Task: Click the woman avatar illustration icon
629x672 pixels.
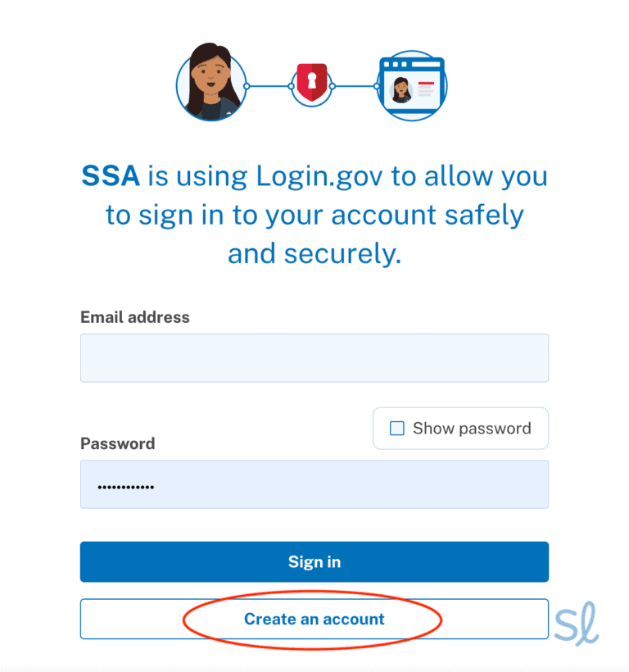Action: (x=211, y=84)
